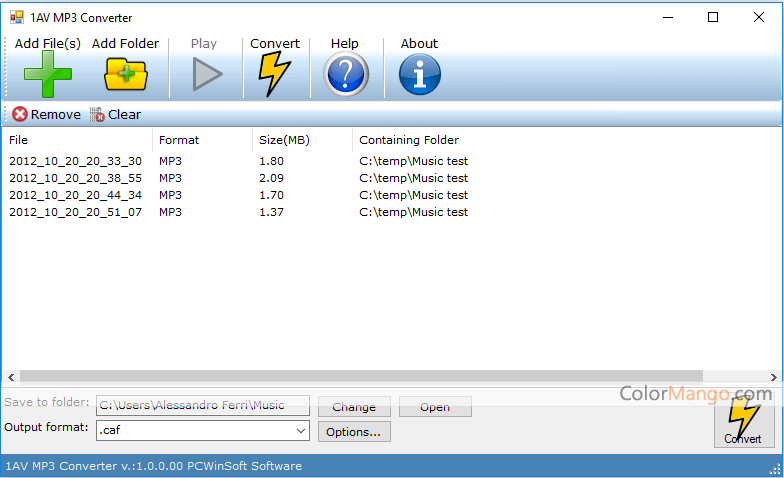
Task: Expand the Output format dropdown
Action: pos(300,430)
